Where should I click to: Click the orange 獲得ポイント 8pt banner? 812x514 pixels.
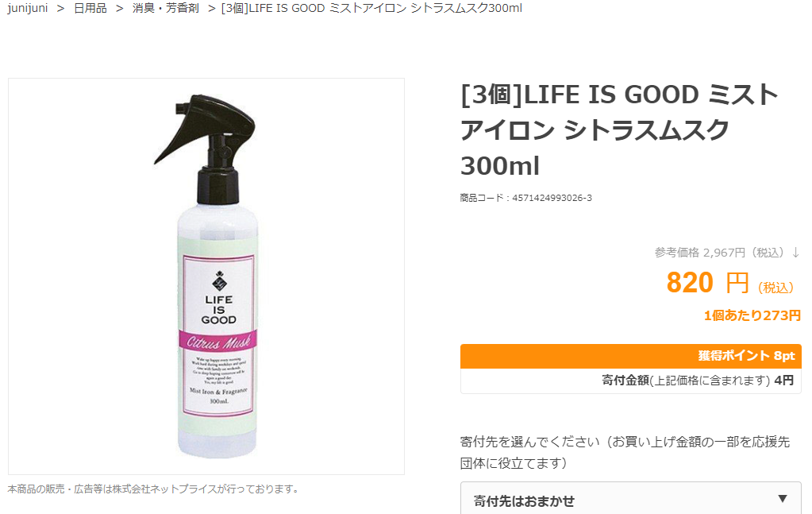631,356
